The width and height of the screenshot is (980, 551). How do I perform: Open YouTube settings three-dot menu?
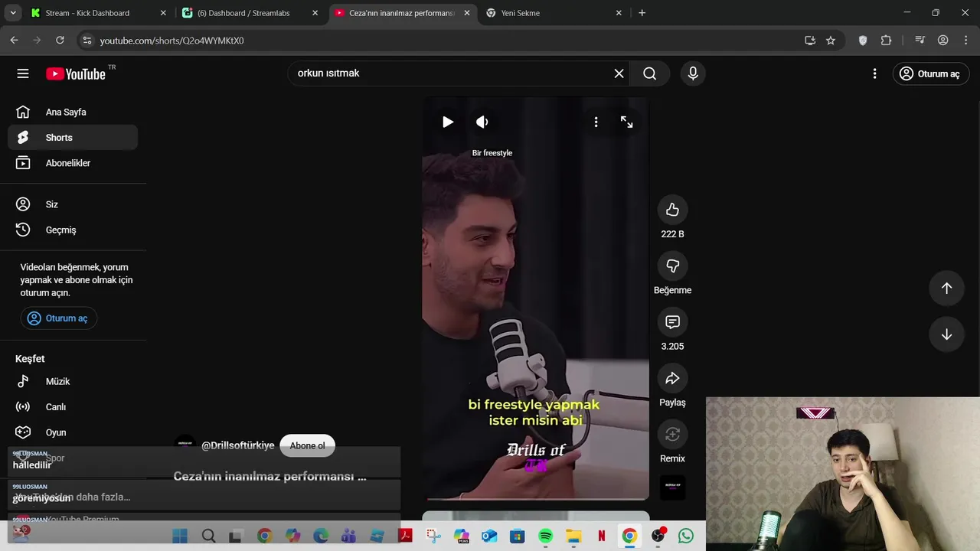tap(874, 73)
